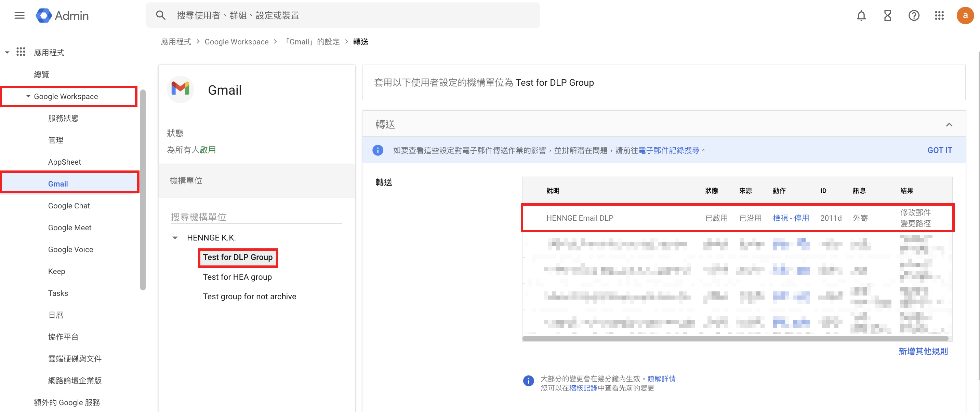Open 總覽 in the sidebar
This screenshot has height=412, width=980.
tap(41, 74)
